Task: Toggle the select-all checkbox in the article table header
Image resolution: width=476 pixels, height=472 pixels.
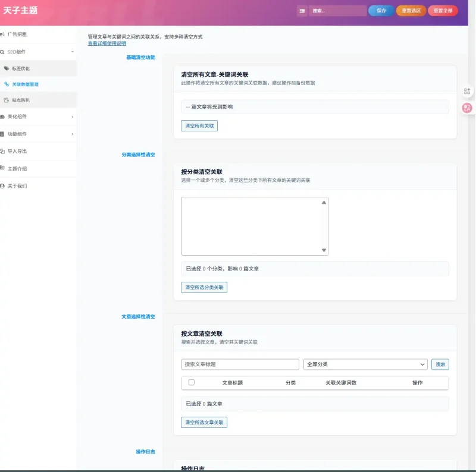Action: click(x=191, y=382)
